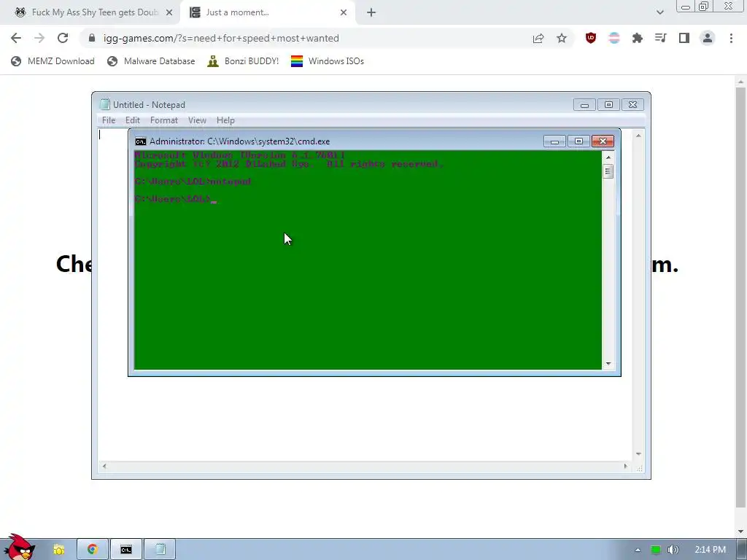Viewport: 747px width, 560px height.
Task: Close the Untitled - Notepad window
Action: coord(632,105)
